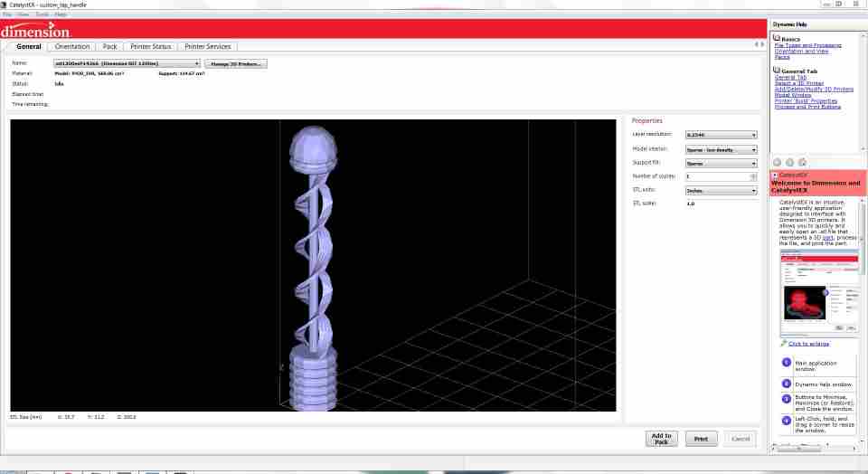Screen dimensions: 868x474
Task: Click the Manage 3D Printers button
Action: tap(236, 63)
